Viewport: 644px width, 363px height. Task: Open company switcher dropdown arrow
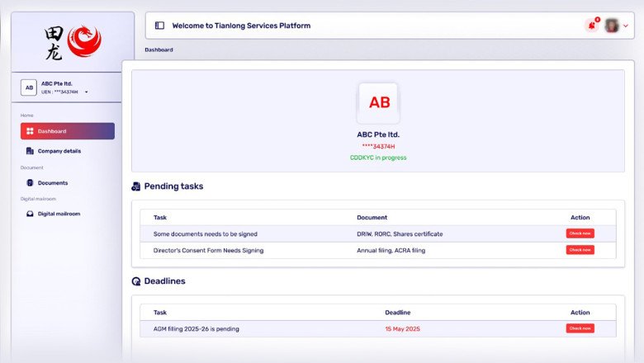(x=86, y=92)
